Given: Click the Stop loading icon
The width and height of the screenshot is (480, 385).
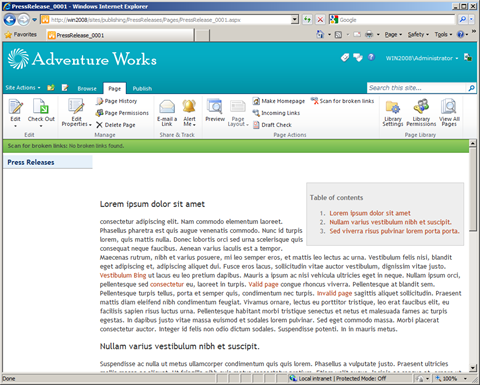Looking at the screenshot, I should point(320,20).
